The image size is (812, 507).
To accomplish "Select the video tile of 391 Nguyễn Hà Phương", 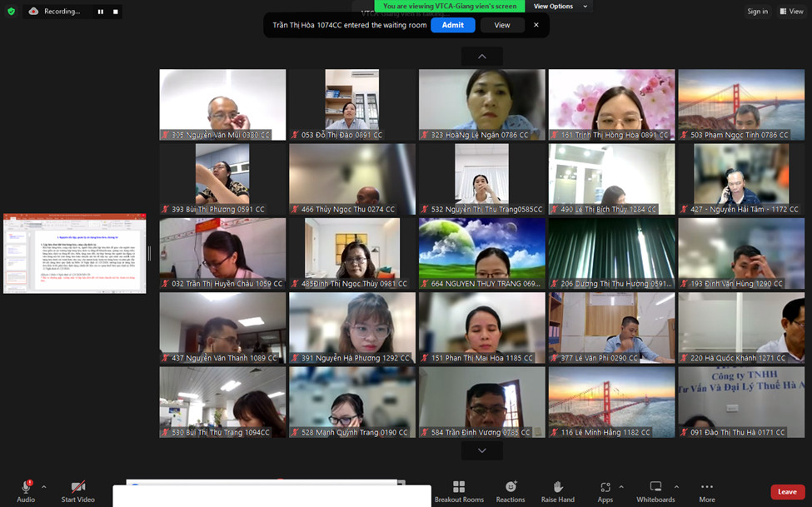I will 352,328.
